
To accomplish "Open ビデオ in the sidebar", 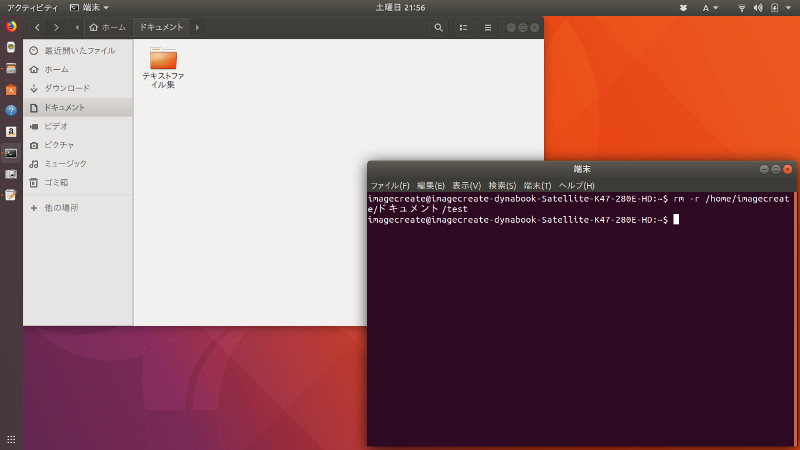I will (78, 126).
